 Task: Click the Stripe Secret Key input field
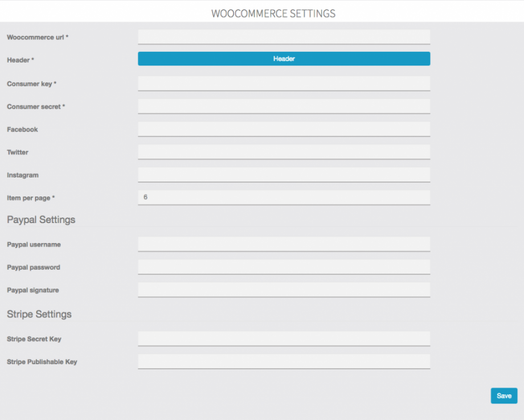pos(284,339)
